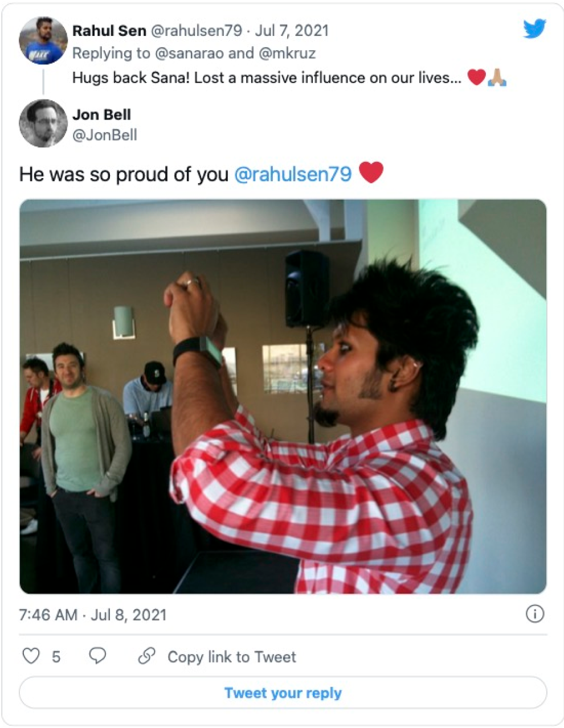Click the Rahul Sen display name

pyautogui.click(x=109, y=31)
